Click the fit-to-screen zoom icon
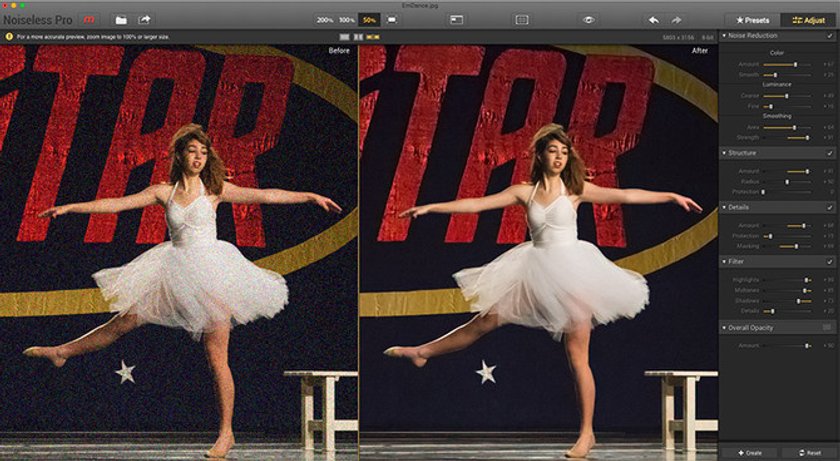 coord(392,20)
